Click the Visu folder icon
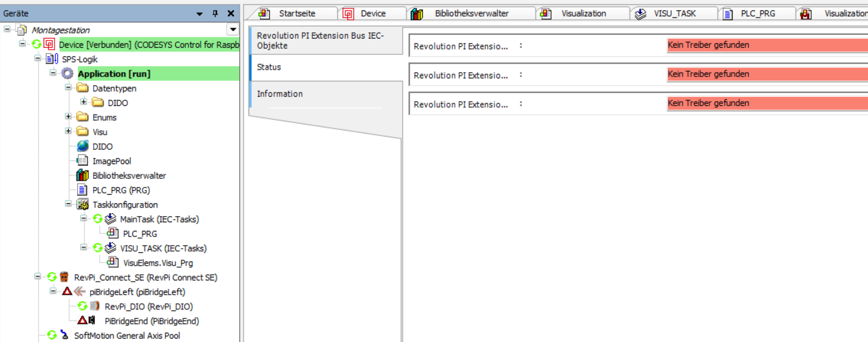Screen dimensions: 868x342 pyautogui.click(x=82, y=131)
